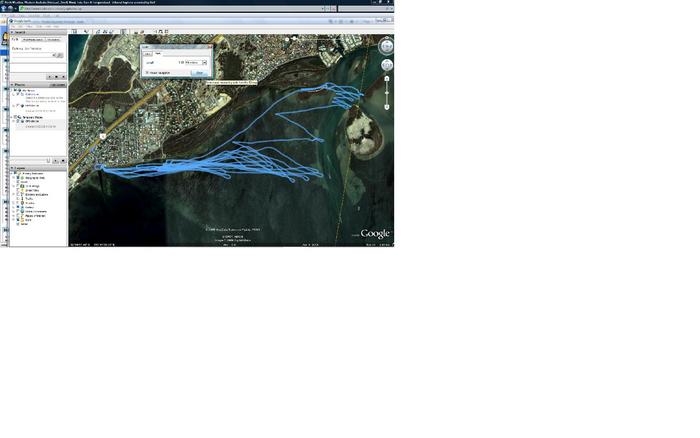Click the browser Stop button
Viewport: 700px width, 438px height.
click(x=334, y=8)
